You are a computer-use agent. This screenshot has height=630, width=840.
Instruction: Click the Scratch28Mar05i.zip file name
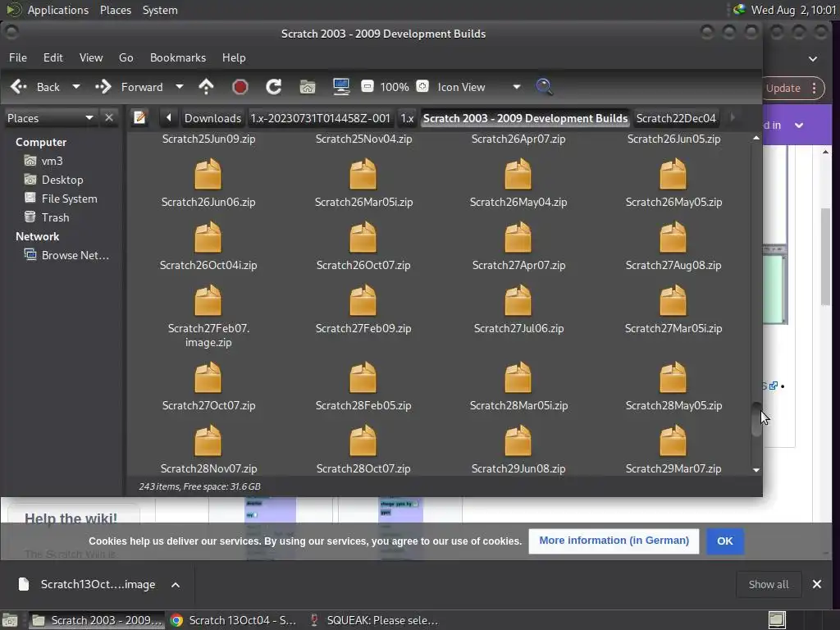click(x=518, y=405)
